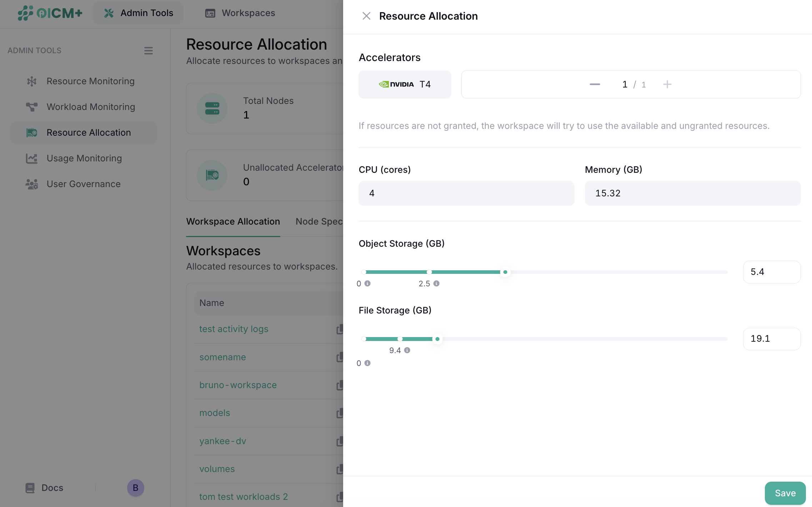Save the resource allocation changes
Image resolution: width=812 pixels, height=507 pixels.
click(x=785, y=493)
